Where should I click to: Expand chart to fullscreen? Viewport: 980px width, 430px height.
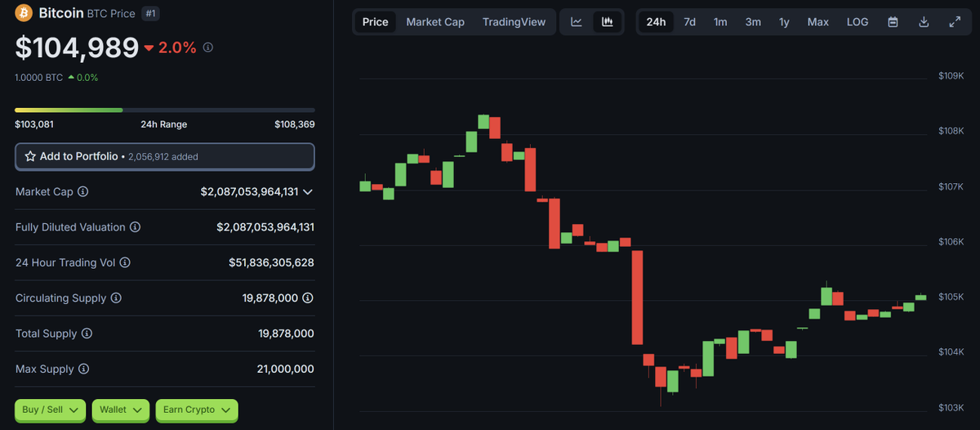click(954, 22)
